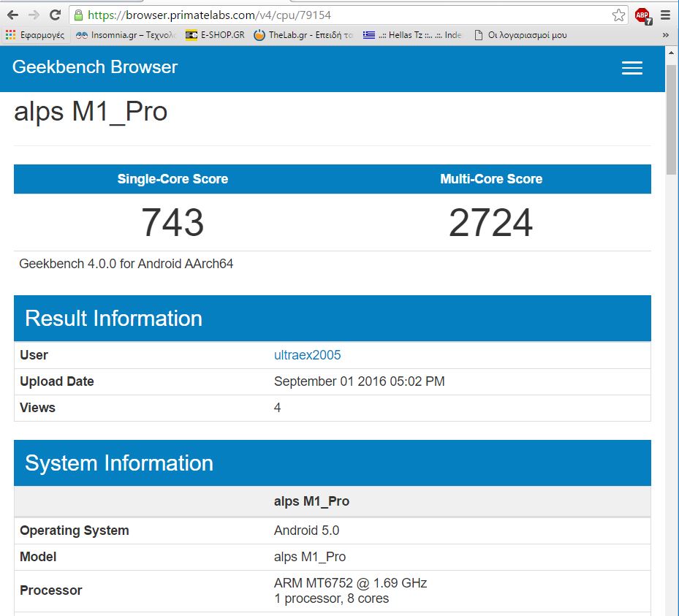
Task: Select the ARM MT6752 @ 1.69 GHz text
Action: (x=351, y=583)
